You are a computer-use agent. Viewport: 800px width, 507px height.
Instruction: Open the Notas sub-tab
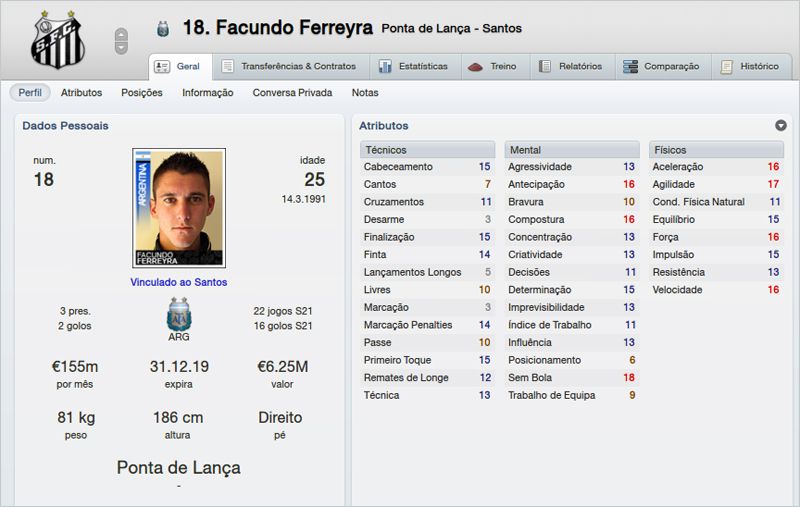[365, 92]
